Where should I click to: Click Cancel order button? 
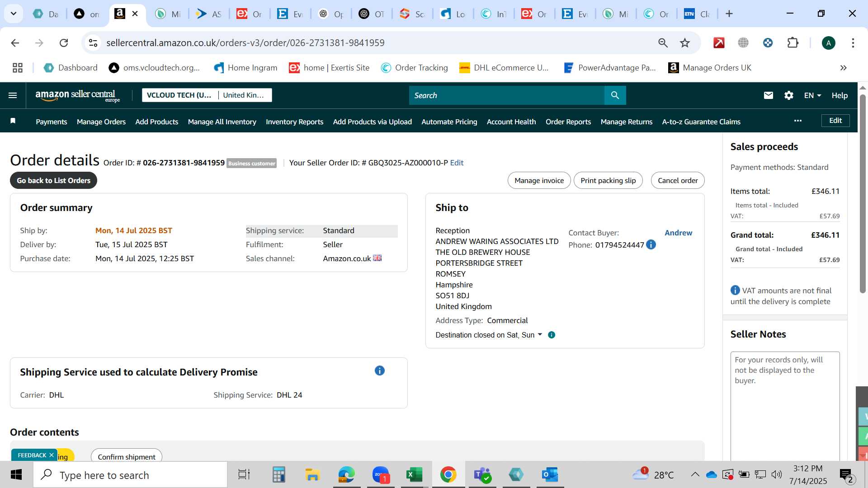coord(677,180)
